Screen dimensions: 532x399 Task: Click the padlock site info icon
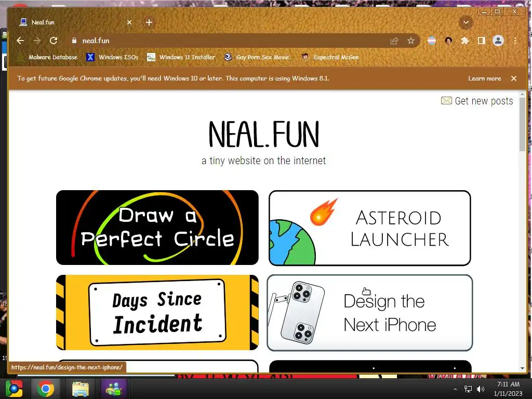pos(74,41)
